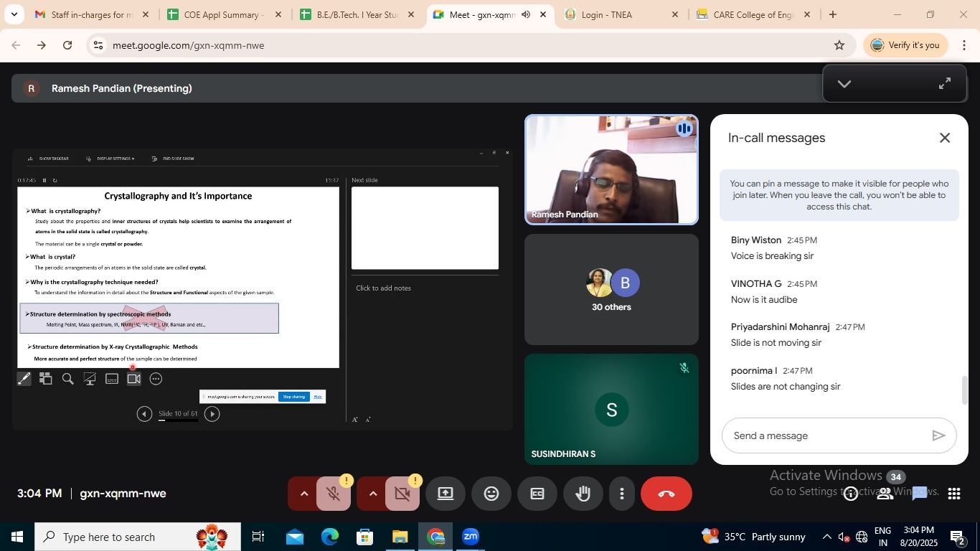Collapse the presentation bar with the chevron
The width and height of the screenshot is (980, 551).
click(x=844, y=84)
